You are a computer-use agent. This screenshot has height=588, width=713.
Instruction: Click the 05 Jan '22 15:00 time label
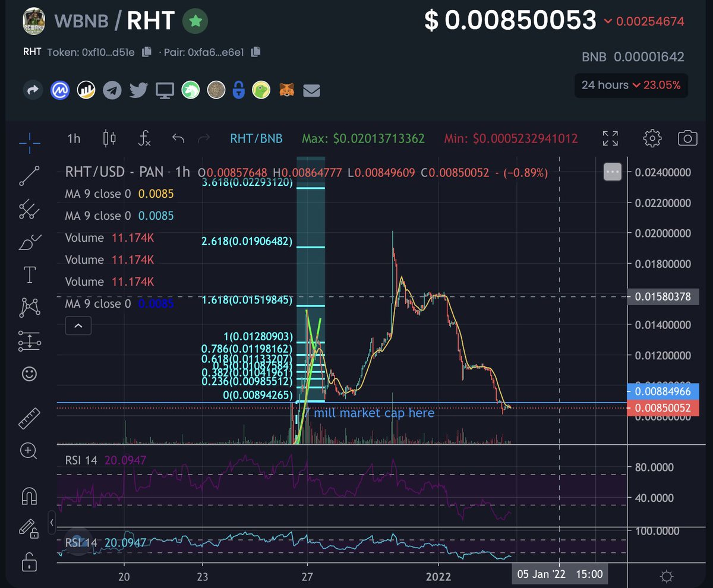[x=560, y=574]
